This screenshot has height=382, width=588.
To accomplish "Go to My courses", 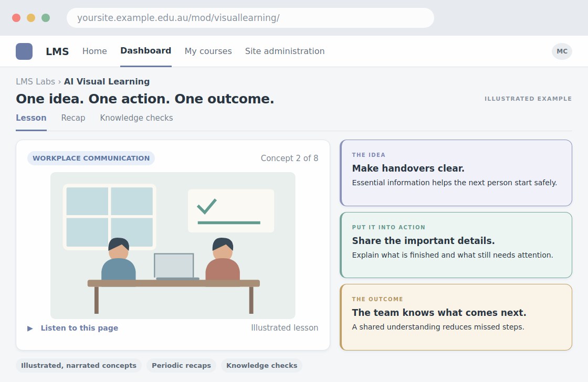I will [208, 51].
